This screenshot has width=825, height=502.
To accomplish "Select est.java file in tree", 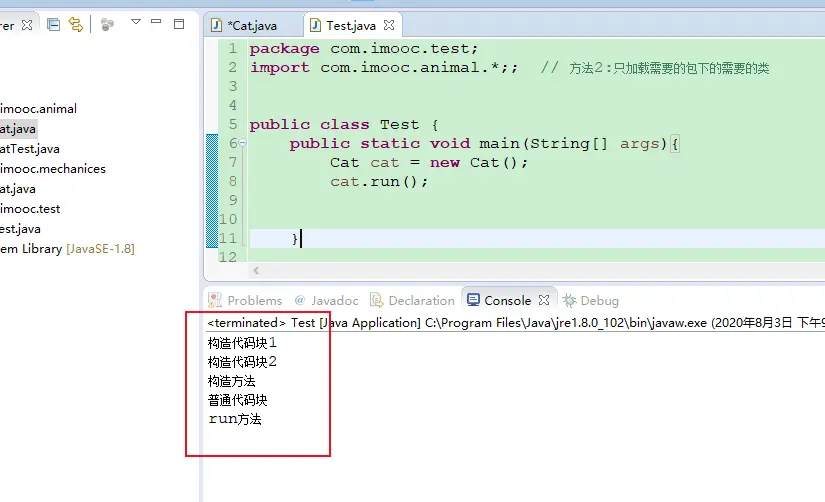I will click(x=20, y=229).
